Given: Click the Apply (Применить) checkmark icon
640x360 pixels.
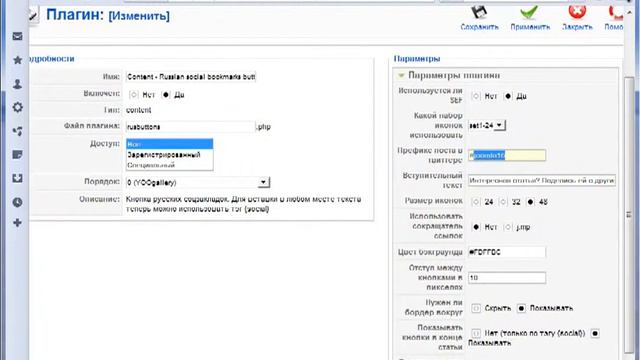Looking at the screenshot, I should click(529, 12).
